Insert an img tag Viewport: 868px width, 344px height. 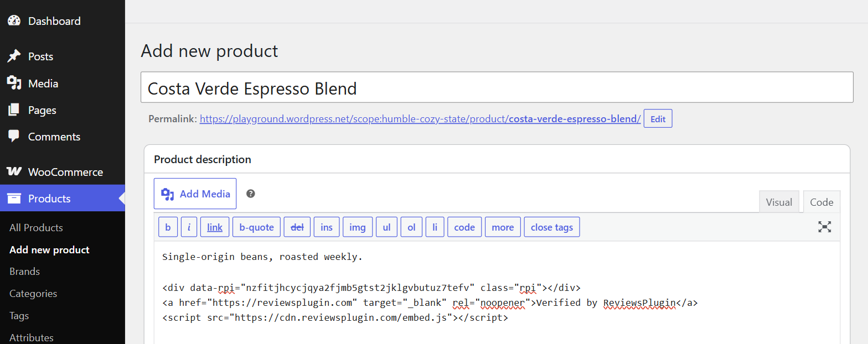pos(358,227)
